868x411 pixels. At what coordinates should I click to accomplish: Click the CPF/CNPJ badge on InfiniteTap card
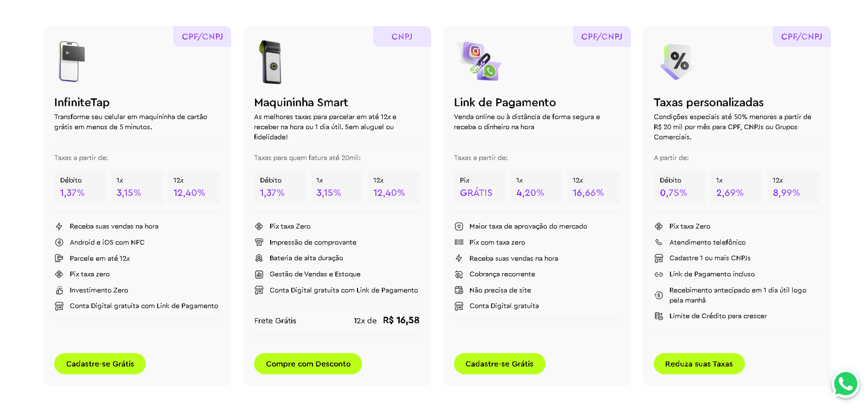[202, 36]
